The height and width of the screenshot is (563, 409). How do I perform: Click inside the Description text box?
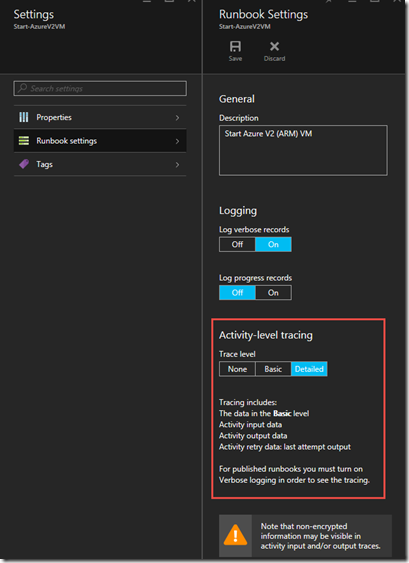coord(303,150)
